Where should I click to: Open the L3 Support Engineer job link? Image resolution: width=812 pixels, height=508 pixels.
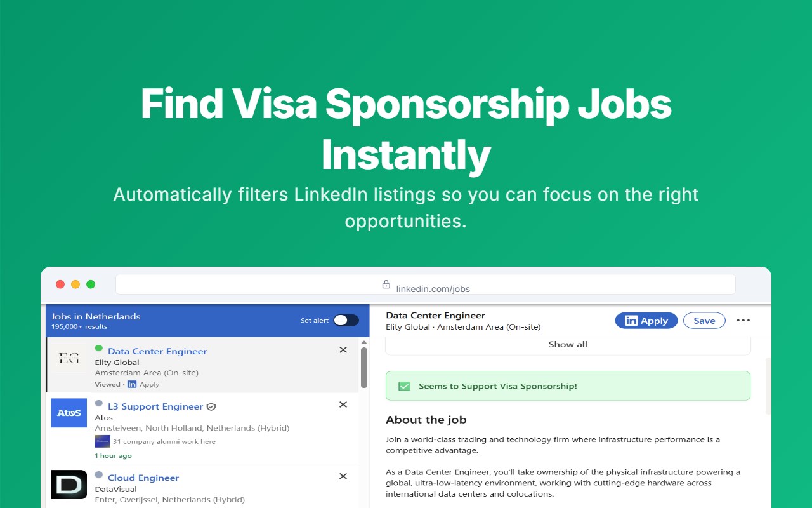pos(155,406)
